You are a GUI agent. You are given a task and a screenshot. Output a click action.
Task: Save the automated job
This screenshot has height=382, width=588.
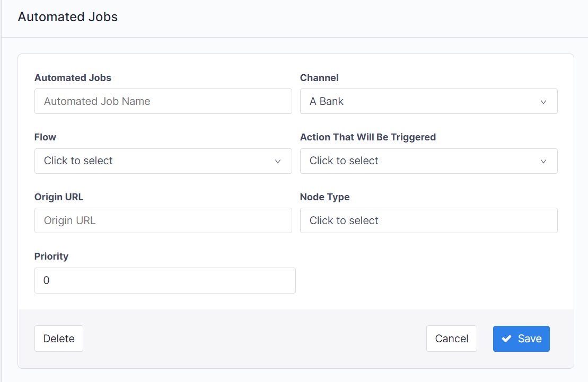(521, 339)
